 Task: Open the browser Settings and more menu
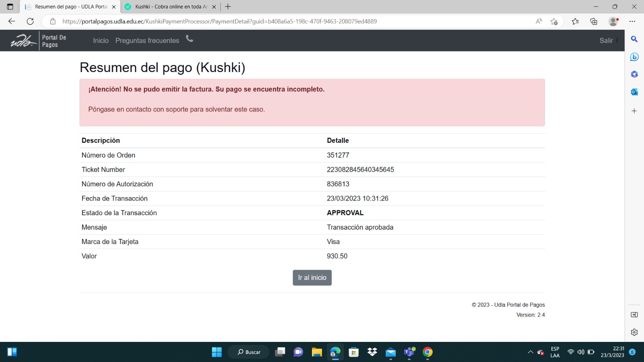click(632, 21)
